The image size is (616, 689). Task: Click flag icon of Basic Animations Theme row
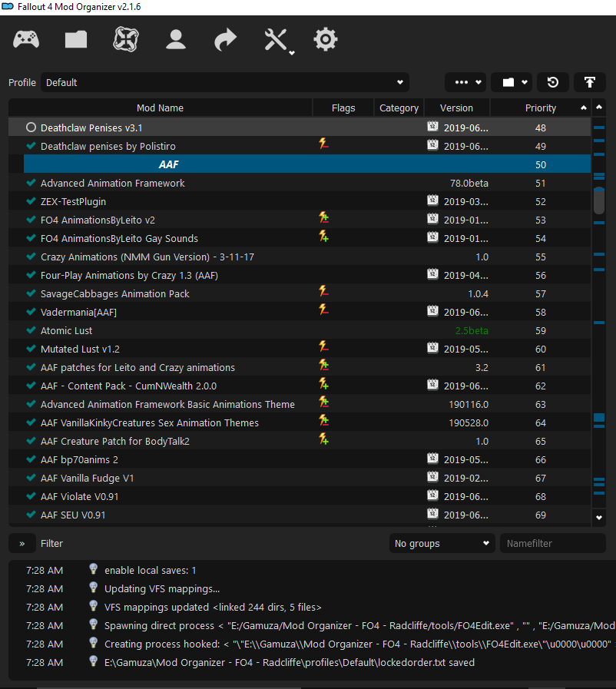point(324,402)
